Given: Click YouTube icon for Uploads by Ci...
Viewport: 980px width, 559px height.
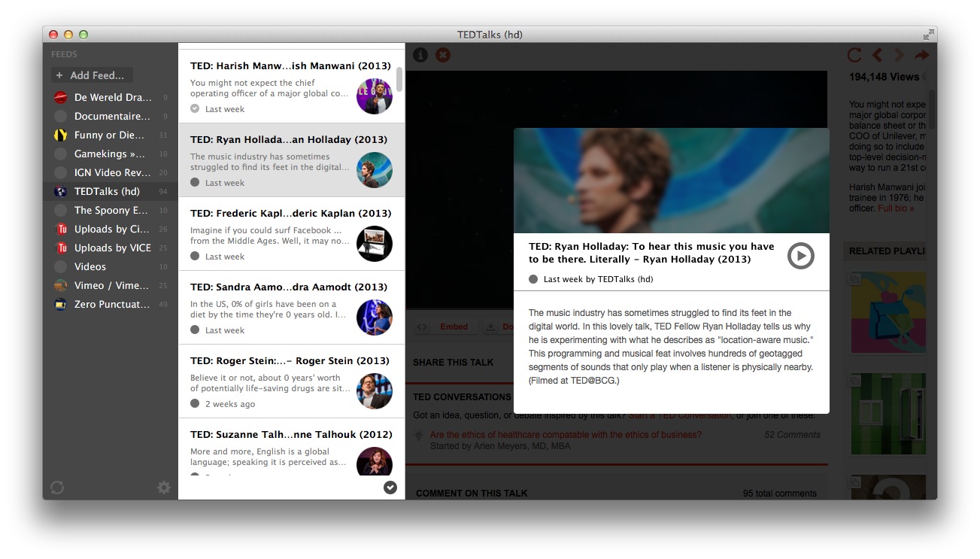Looking at the screenshot, I should coord(61,229).
